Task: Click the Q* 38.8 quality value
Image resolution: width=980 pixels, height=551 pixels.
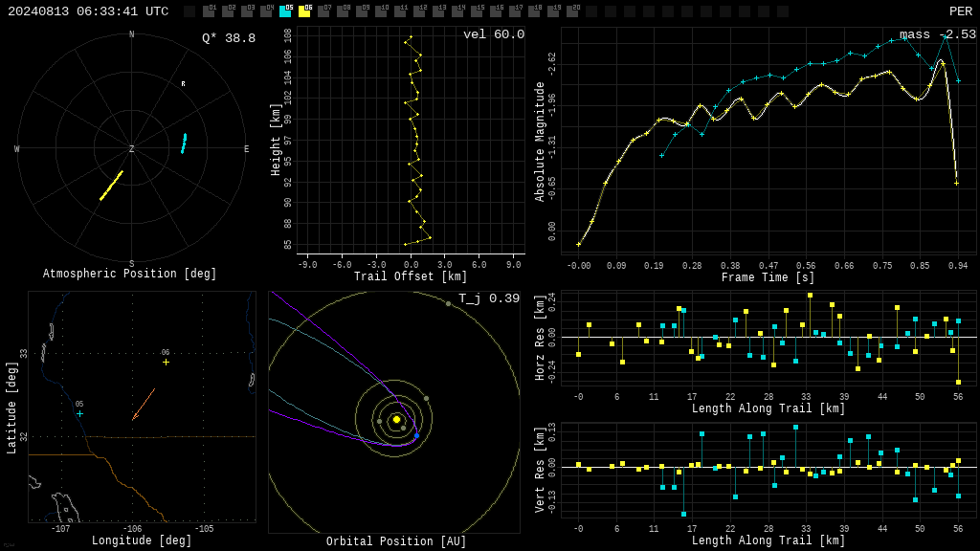Action: [229, 38]
